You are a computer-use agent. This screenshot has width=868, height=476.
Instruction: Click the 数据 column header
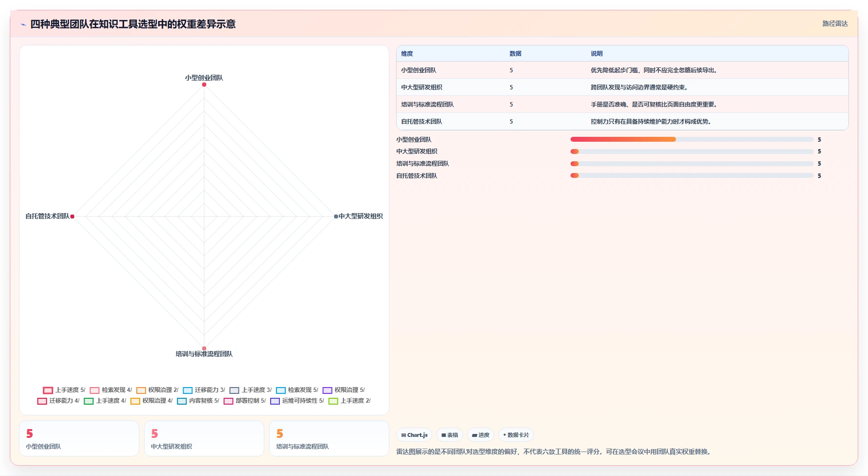pos(515,54)
